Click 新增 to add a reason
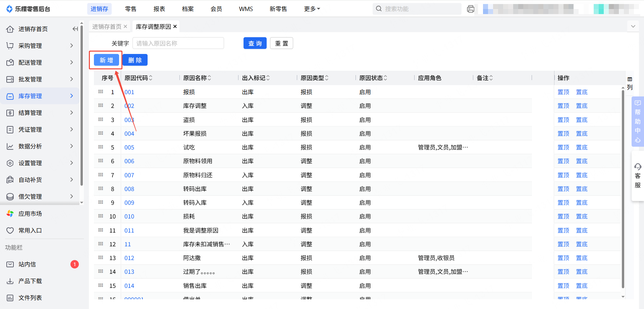This screenshot has width=644, height=309. pyautogui.click(x=106, y=60)
